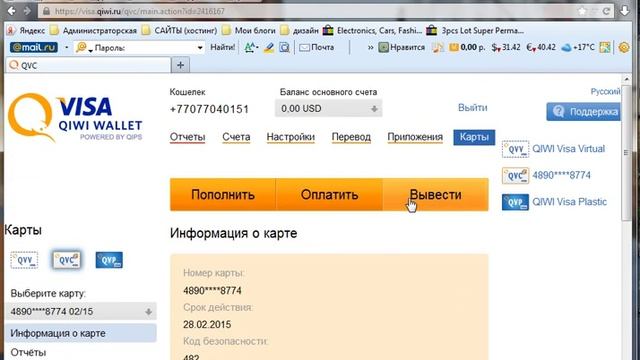This screenshot has width=640, height=360.
Task: Select the QVC browser tab
Action: click(88, 65)
